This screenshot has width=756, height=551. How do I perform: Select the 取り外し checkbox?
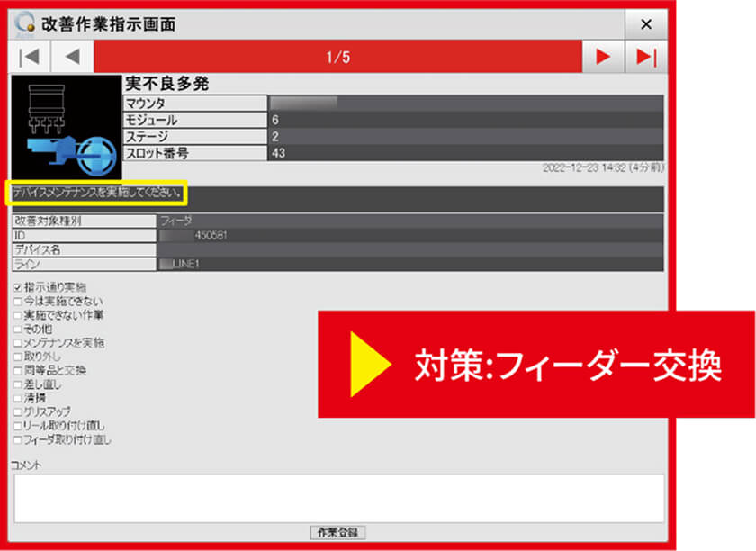click(18, 357)
